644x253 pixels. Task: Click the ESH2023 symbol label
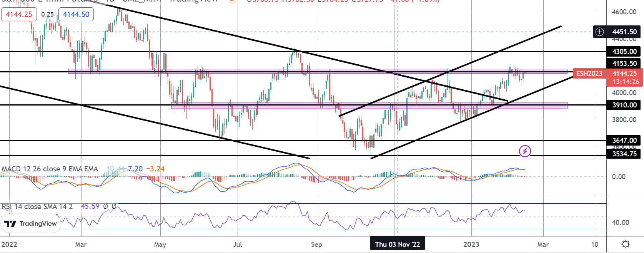click(x=589, y=73)
